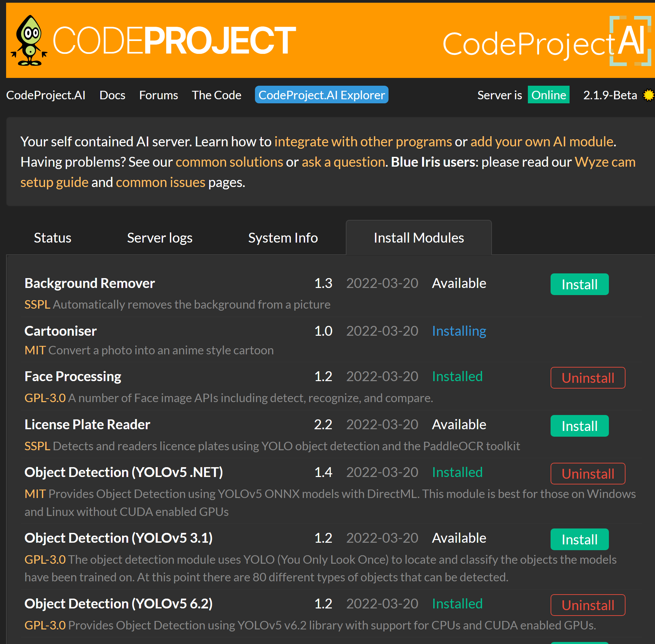Click the License Plate Reader title
Screen dimensions: 655x644
click(x=87, y=424)
